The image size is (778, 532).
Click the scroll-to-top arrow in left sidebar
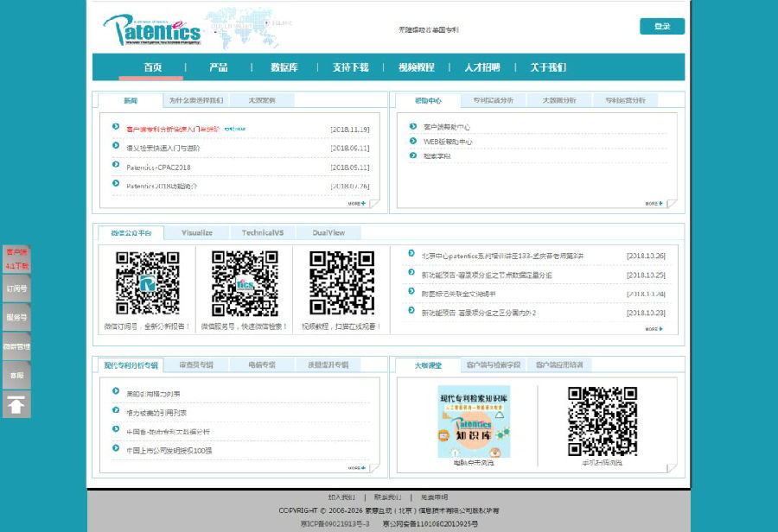pyautogui.click(x=16, y=403)
